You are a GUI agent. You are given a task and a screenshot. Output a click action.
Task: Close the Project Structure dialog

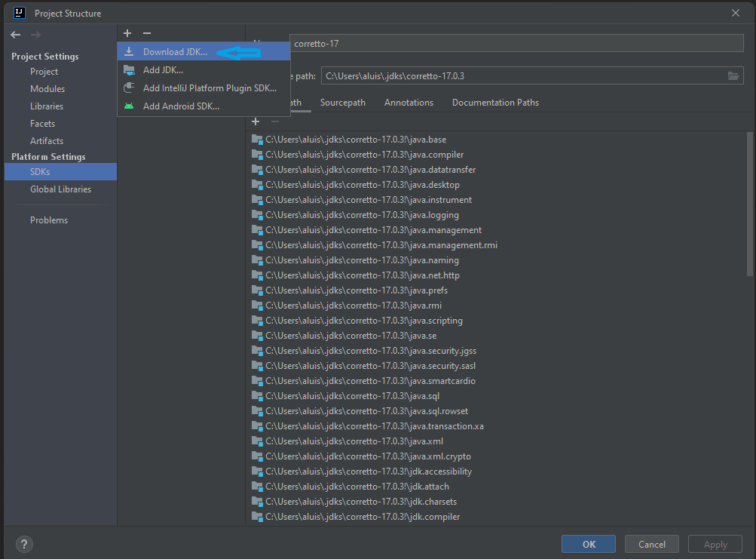click(x=735, y=13)
